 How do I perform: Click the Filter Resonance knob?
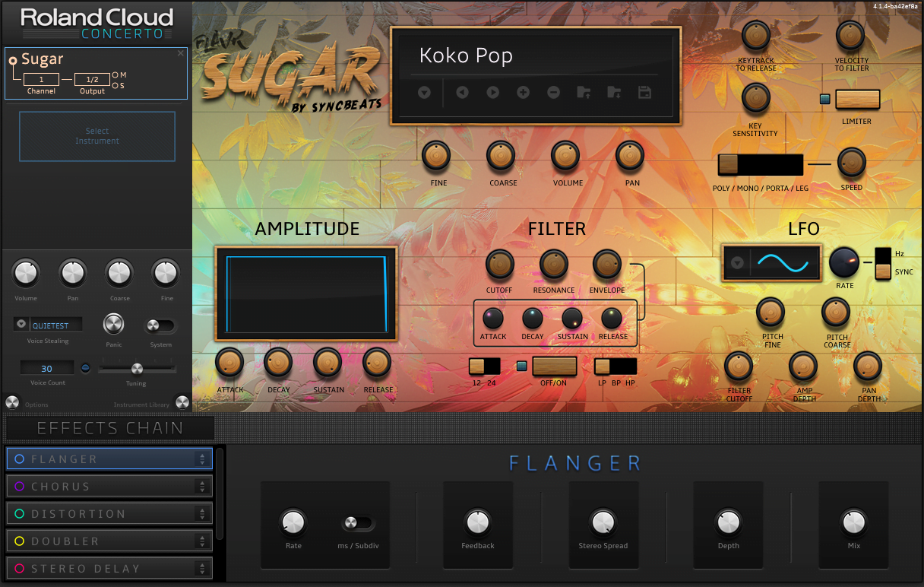point(553,264)
